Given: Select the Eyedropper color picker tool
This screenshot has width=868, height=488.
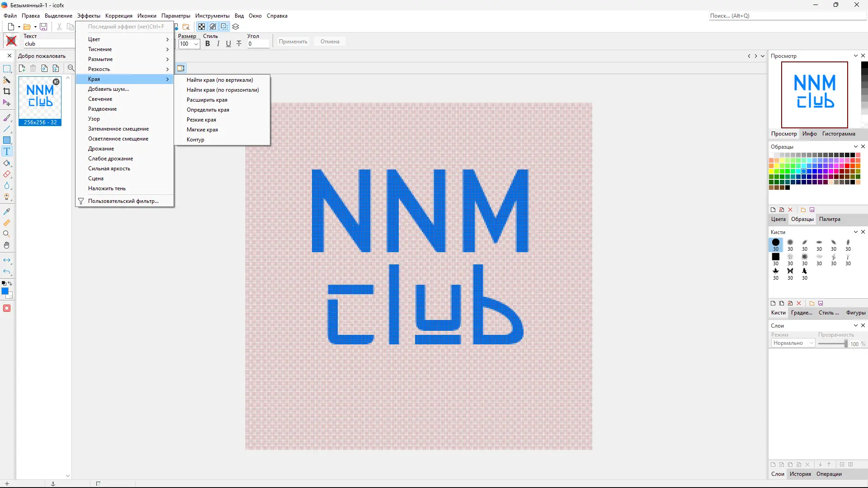Looking at the screenshot, I should [7, 211].
